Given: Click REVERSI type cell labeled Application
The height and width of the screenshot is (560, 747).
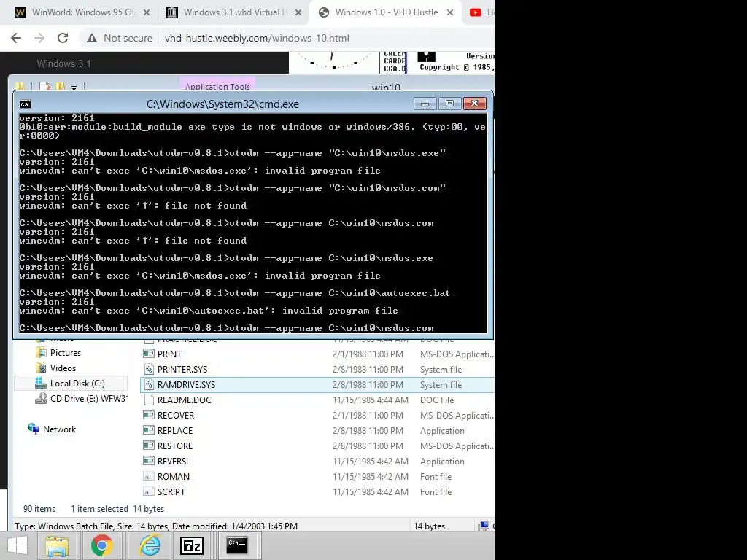Looking at the screenshot, I should click(442, 462).
